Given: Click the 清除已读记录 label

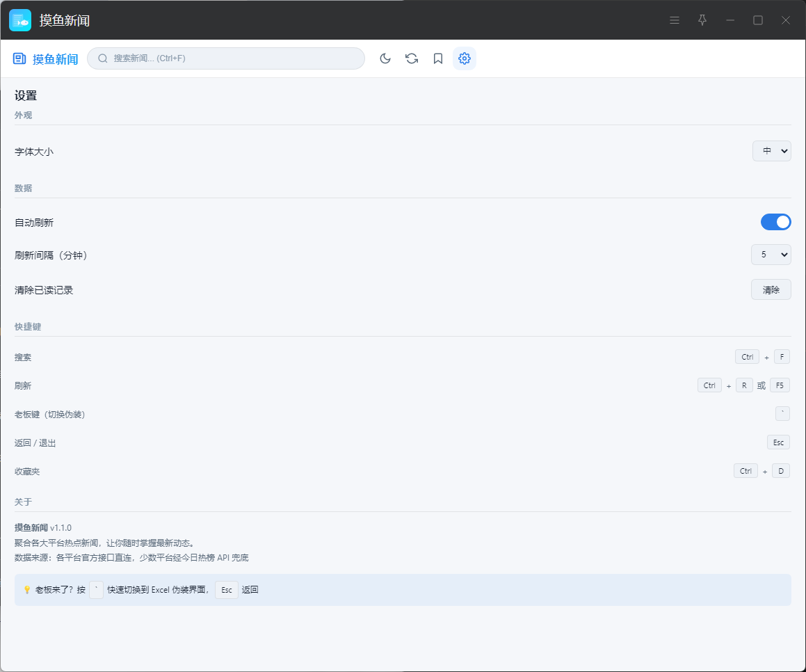Looking at the screenshot, I should pyautogui.click(x=44, y=291).
